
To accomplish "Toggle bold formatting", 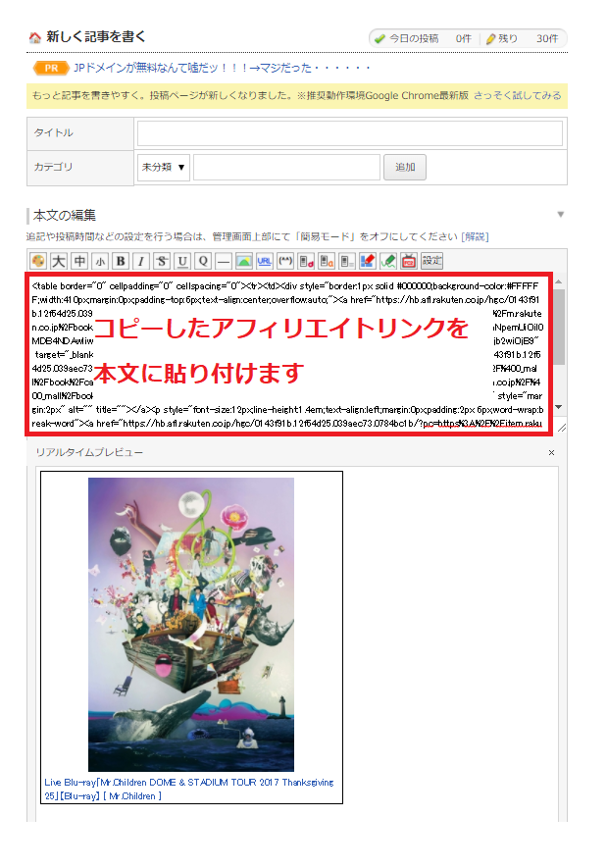I will point(121,261).
